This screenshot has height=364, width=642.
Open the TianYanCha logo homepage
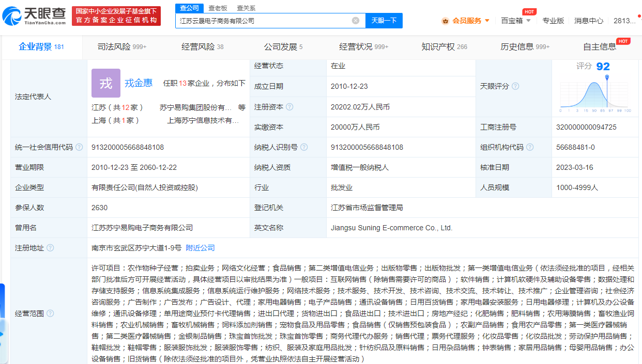pos(34,16)
